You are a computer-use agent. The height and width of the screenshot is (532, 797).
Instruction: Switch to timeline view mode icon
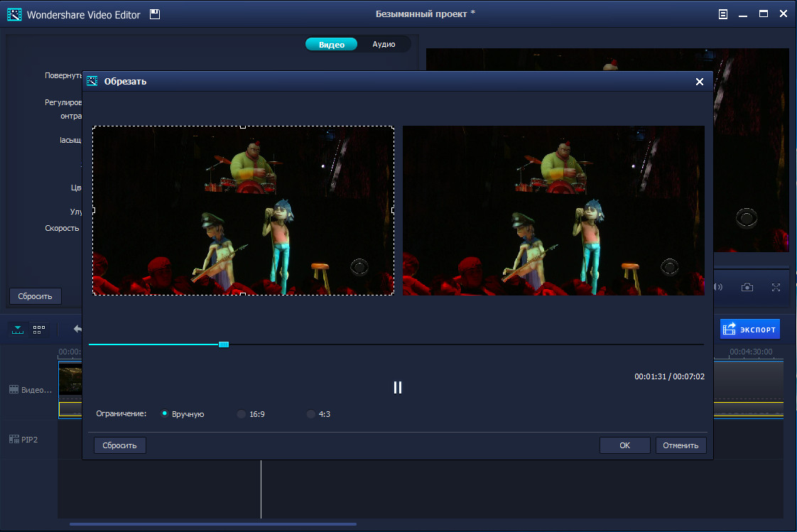(18, 330)
